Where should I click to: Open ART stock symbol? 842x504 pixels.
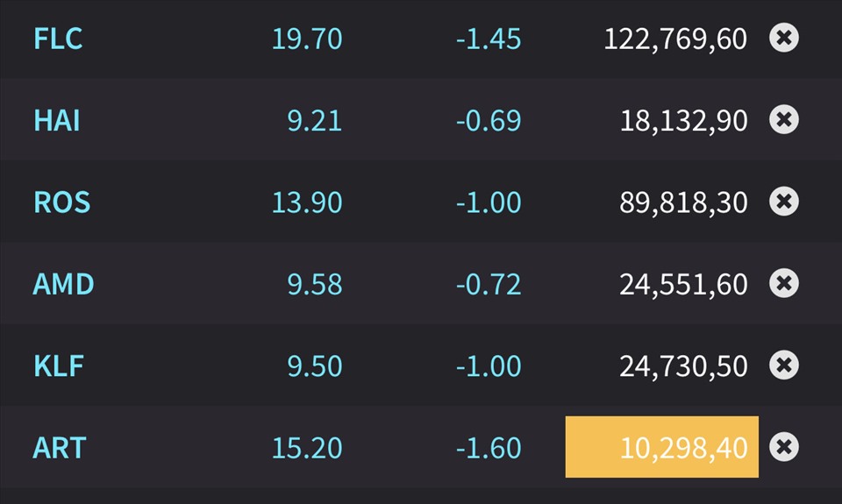click(60, 448)
